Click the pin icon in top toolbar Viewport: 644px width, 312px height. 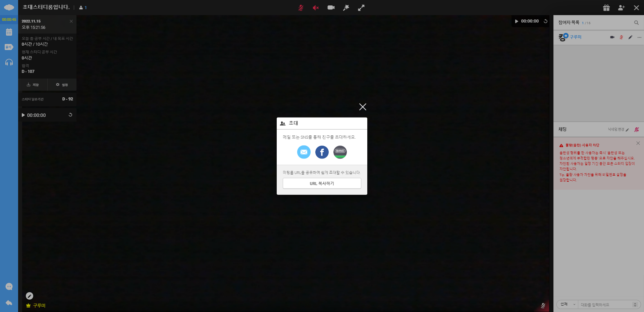coord(346,8)
